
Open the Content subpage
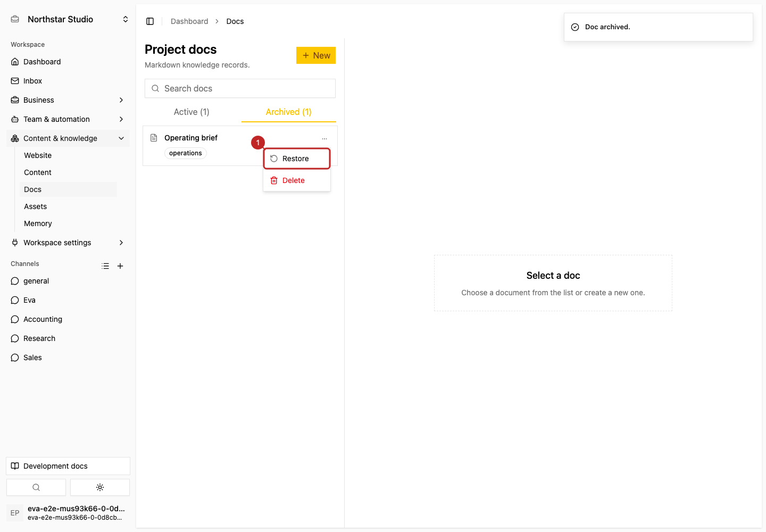tap(68, 172)
